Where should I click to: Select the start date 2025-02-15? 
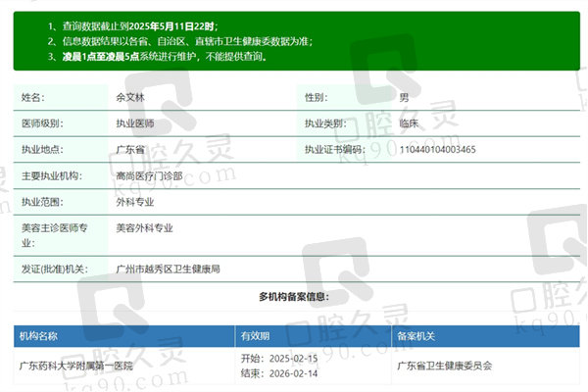[293, 359]
